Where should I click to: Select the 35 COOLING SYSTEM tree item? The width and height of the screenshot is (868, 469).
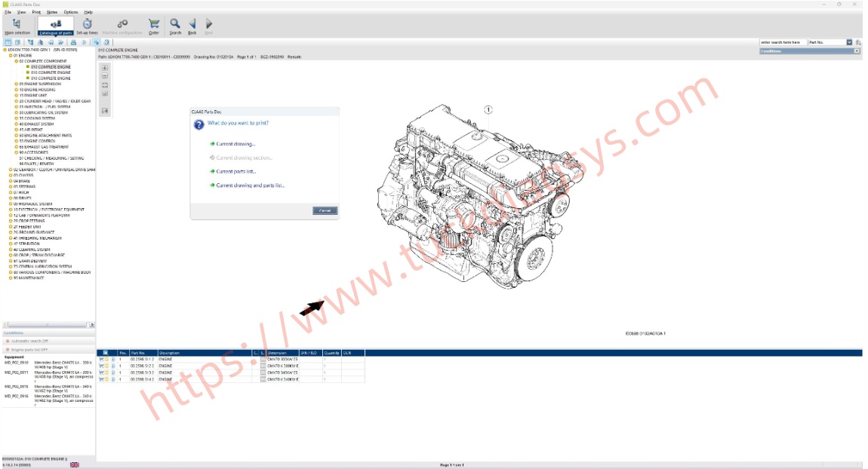point(37,118)
